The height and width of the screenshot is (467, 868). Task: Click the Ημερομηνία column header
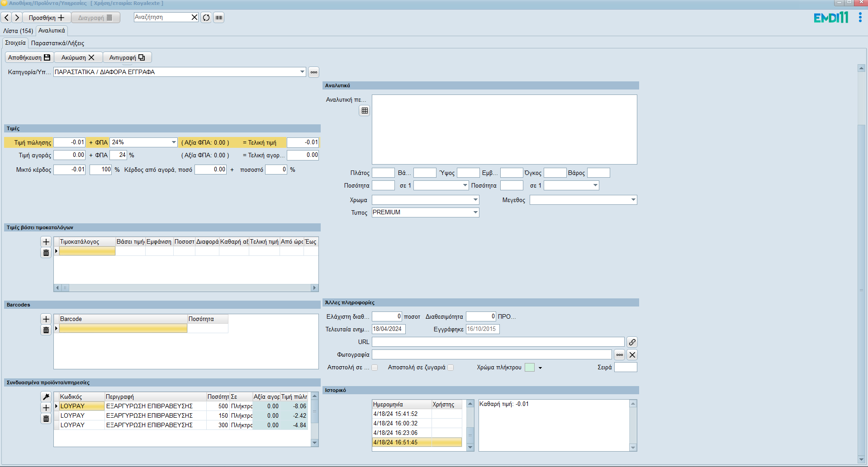(402, 405)
